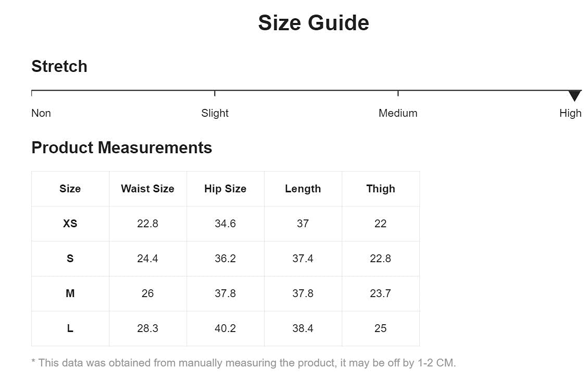Select the M size row label
The image size is (588, 380).
point(70,293)
